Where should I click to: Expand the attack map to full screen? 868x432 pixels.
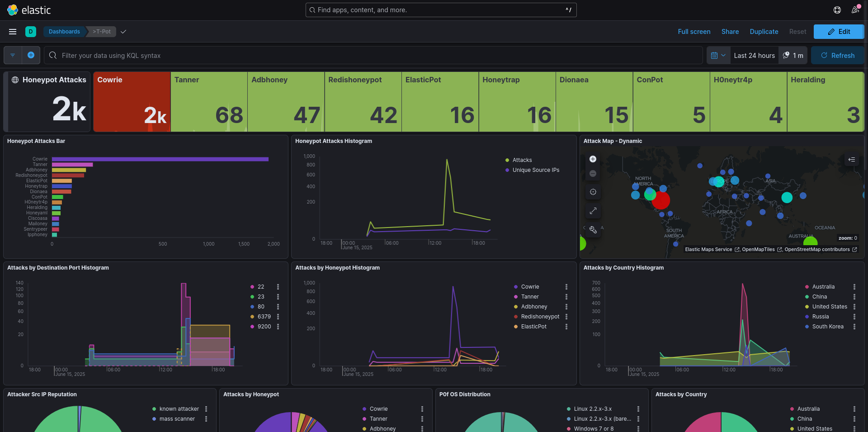click(593, 211)
